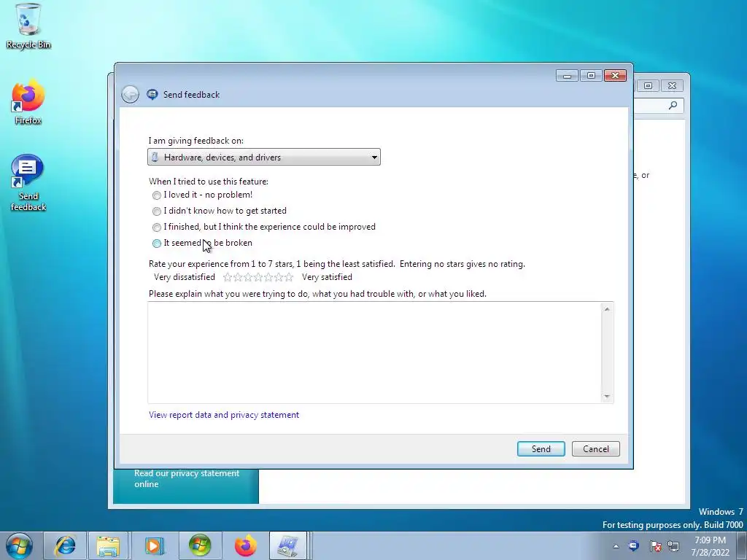Open Windows Explorer folder in taskbar

[x=108, y=545]
